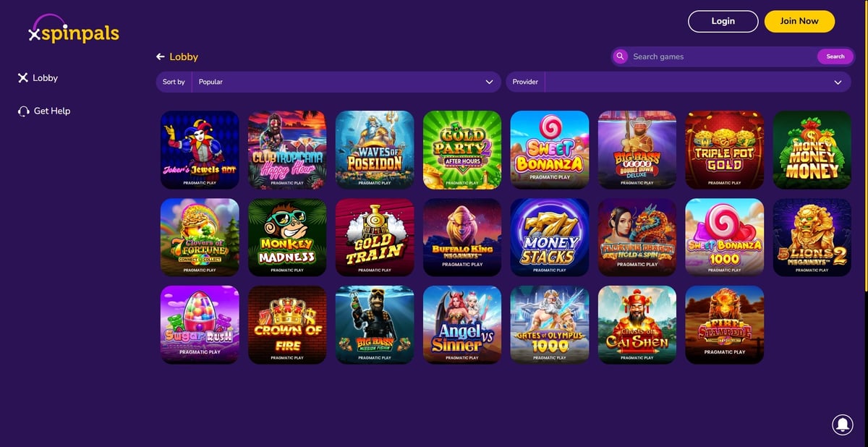This screenshot has width=868, height=447.
Task: Click the headset Get Help icon
Action: pos(23,111)
